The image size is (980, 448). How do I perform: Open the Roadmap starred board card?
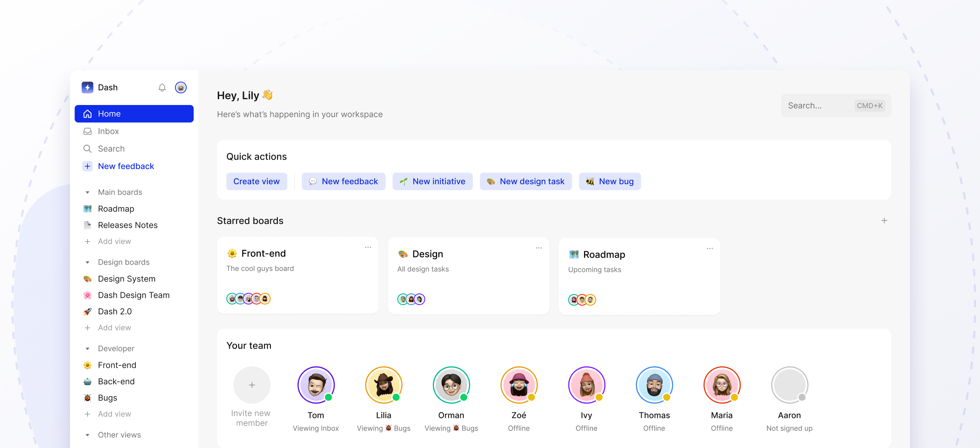point(639,276)
